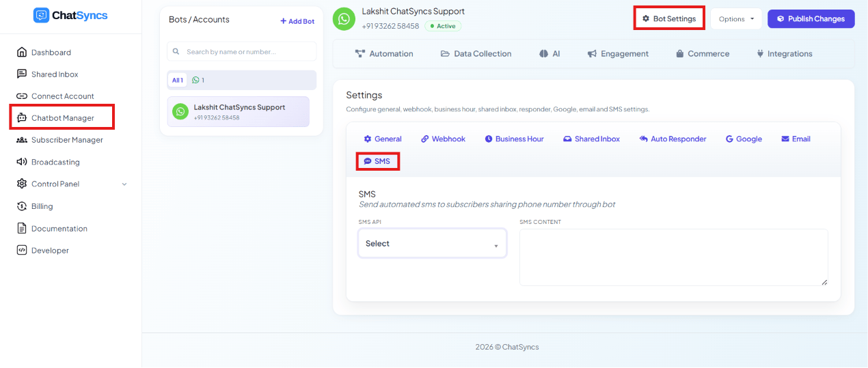Click the Developer code icon

pos(22,251)
